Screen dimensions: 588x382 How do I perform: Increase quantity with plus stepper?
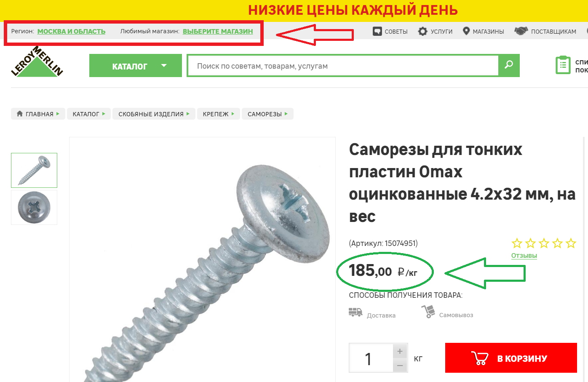click(x=400, y=351)
